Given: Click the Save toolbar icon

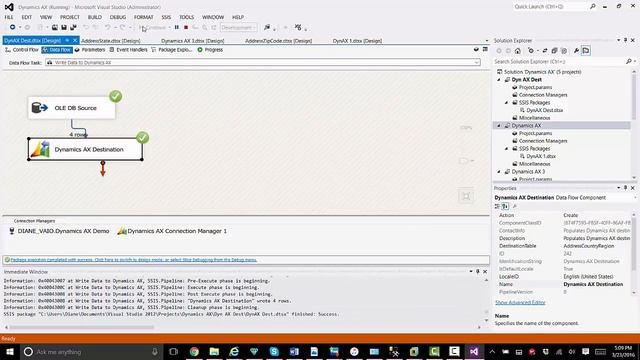Looking at the screenshot, I should pos(64,27).
